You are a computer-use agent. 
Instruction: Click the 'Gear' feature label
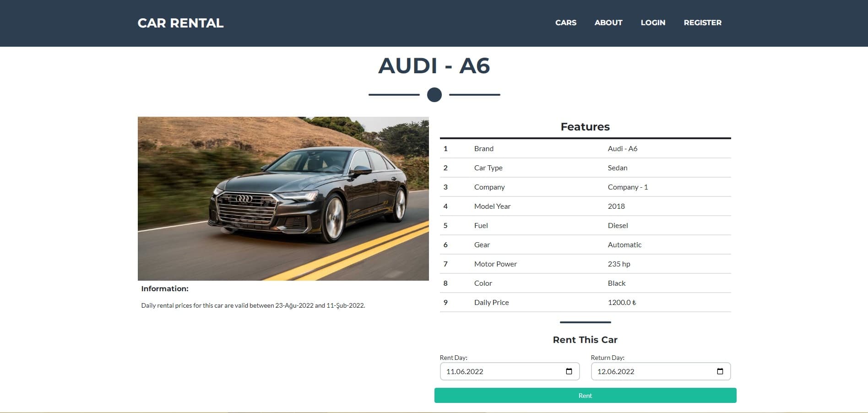[482, 245]
